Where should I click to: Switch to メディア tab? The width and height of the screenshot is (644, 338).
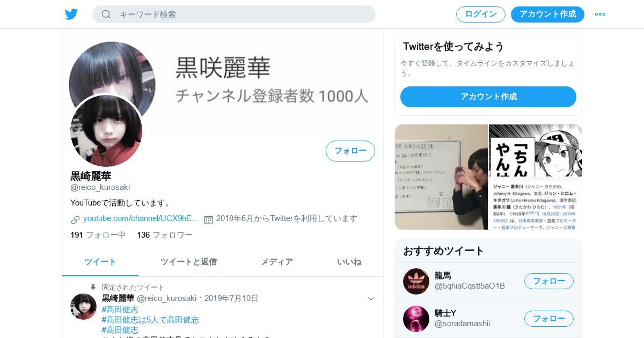277,262
